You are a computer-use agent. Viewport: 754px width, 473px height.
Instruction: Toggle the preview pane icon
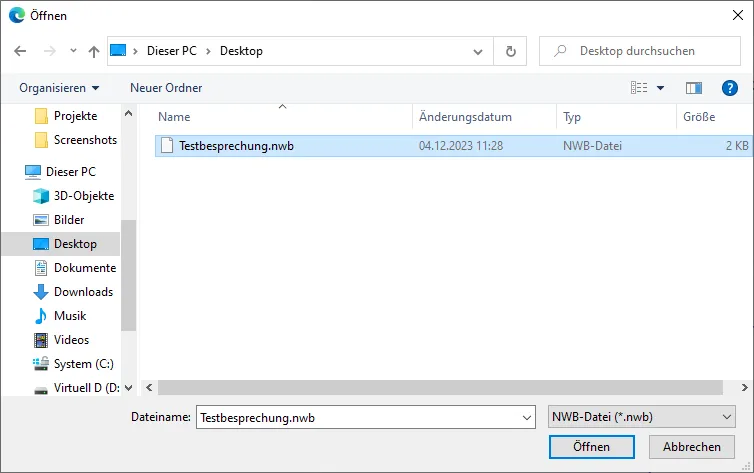click(x=694, y=88)
